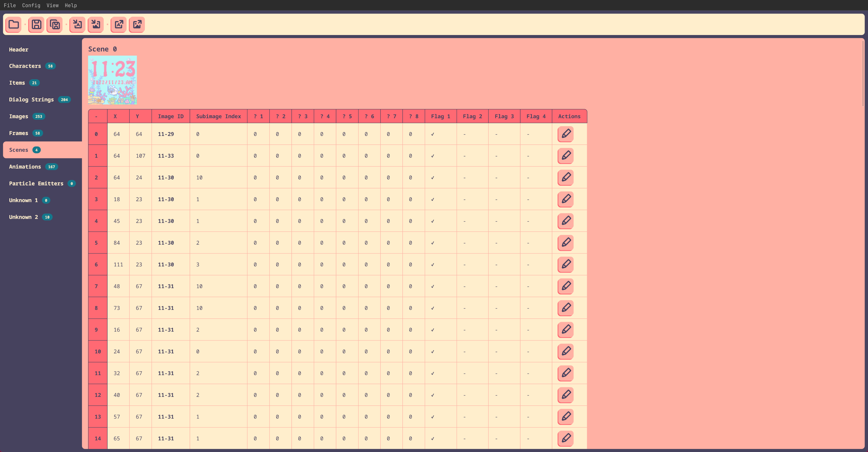Click the Scene 0 preview thumbnail
The height and width of the screenshot is (452, 868).
[x=113, y=80]
